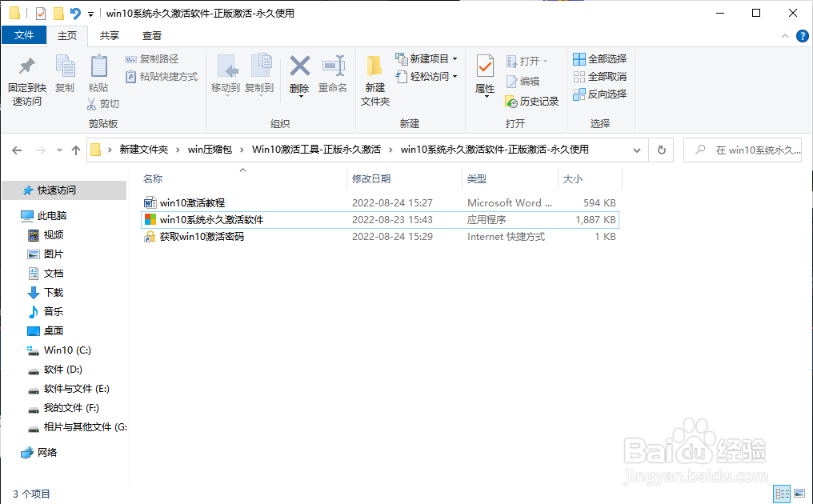Image resolution: width=813 pixels, height=504 pixels.
Task: Open Videos (视频) folder in sidebar
Action: click(x=54, y=235)
